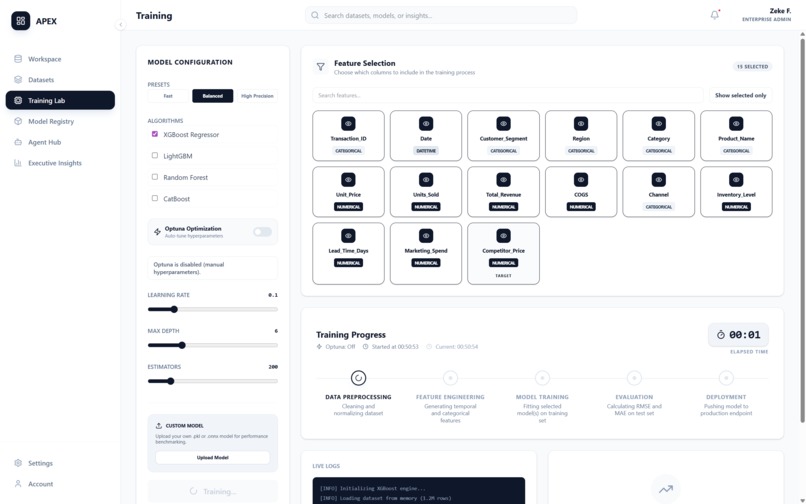Click the elapsed time stopwatch icon
Screen dimensions: 806x504
point(721,335)
